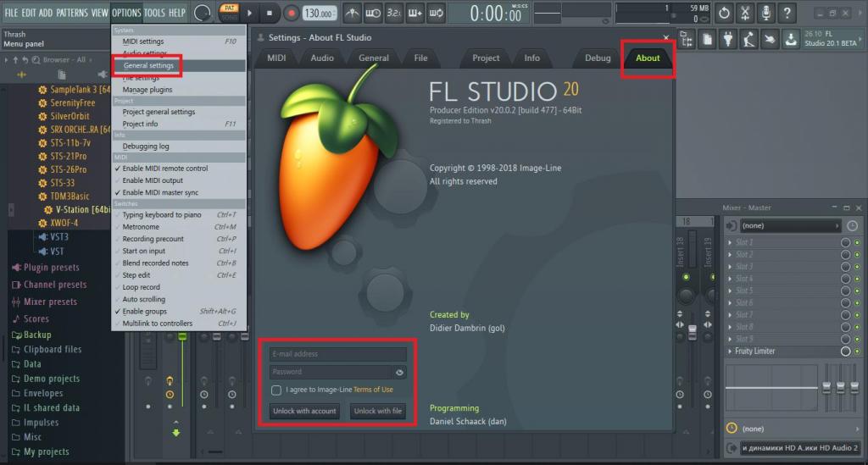Click the red Record button
This screenshot has height=465, width=868.
click(292, 13)
